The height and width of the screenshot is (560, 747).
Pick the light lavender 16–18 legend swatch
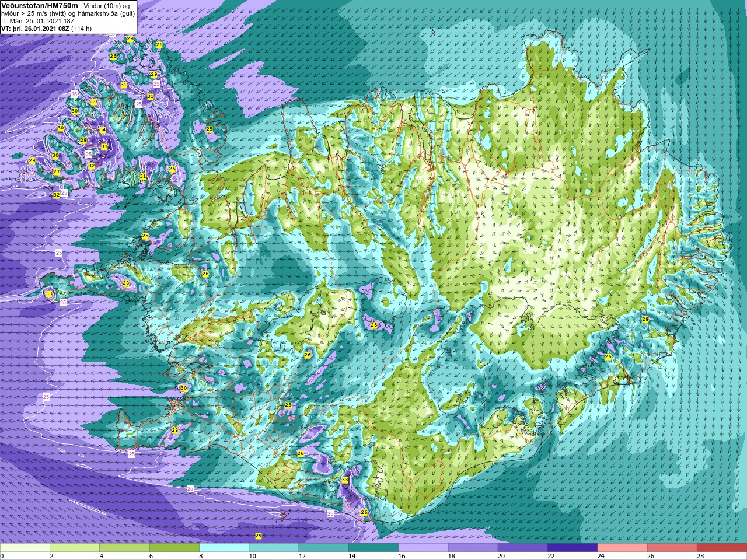(x=423, y=548)
